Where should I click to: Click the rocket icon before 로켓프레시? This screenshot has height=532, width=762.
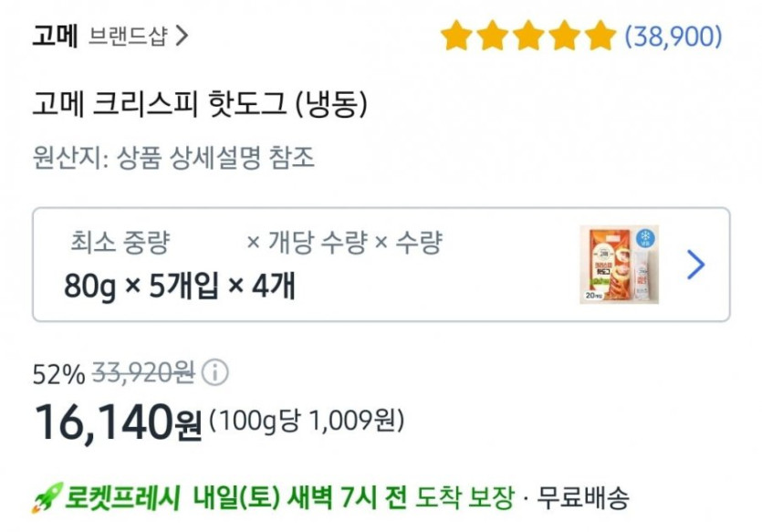[45, 499]
